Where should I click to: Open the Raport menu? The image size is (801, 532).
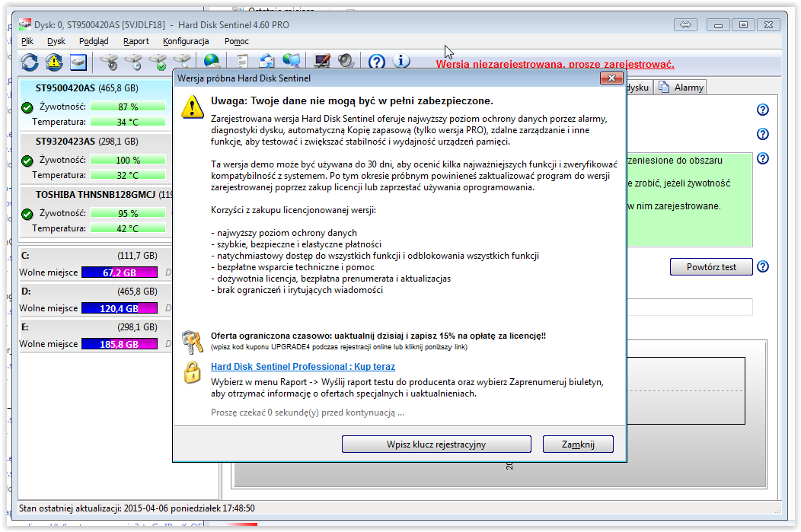[x=136, y=41]
